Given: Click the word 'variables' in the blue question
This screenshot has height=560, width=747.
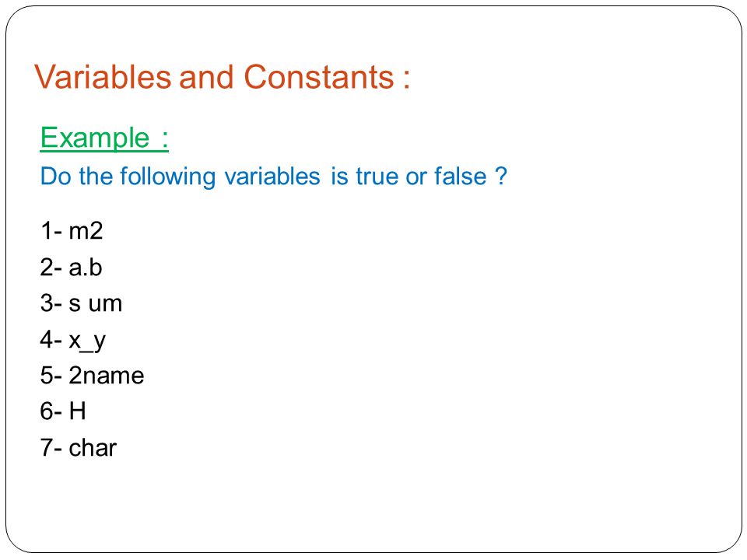Looking at the screenshot, I should (x=272, y=176).
